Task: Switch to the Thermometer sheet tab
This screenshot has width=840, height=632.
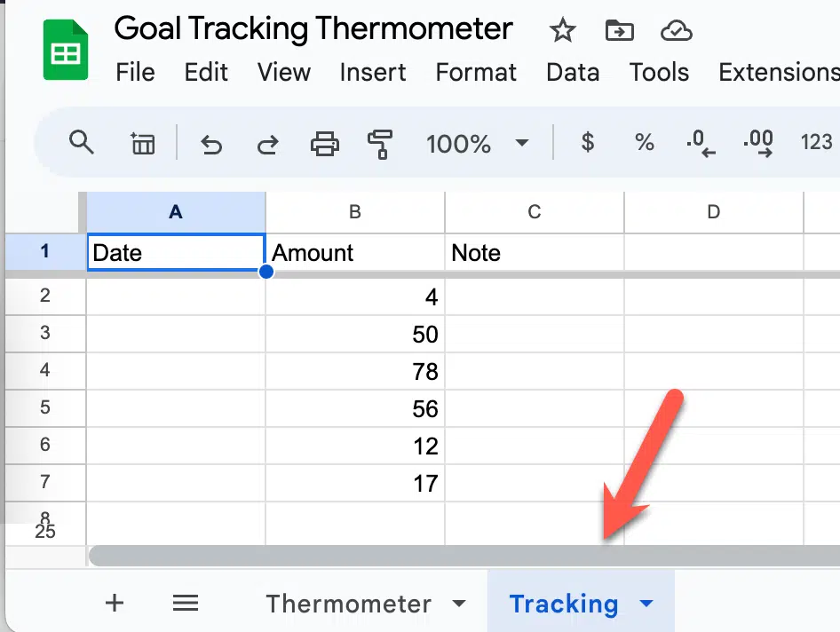Action: [349, 604]
